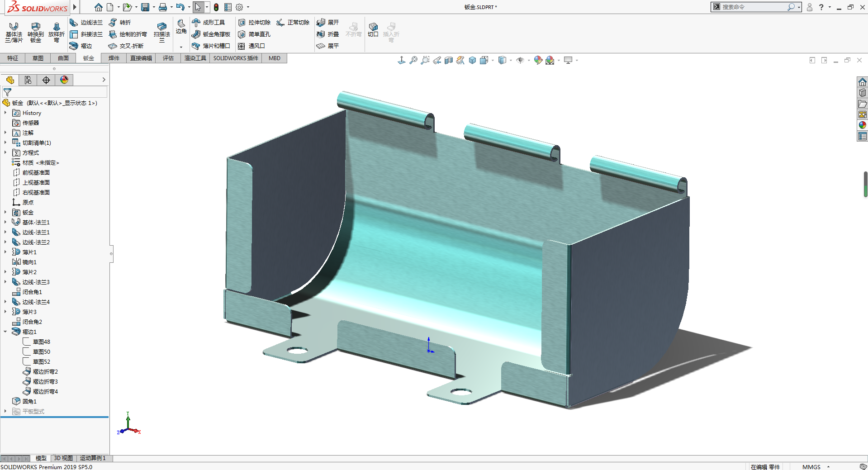Select the 边线法兰 edge flange tool
The width and height of the screenshot is (868, 470).
86,23
